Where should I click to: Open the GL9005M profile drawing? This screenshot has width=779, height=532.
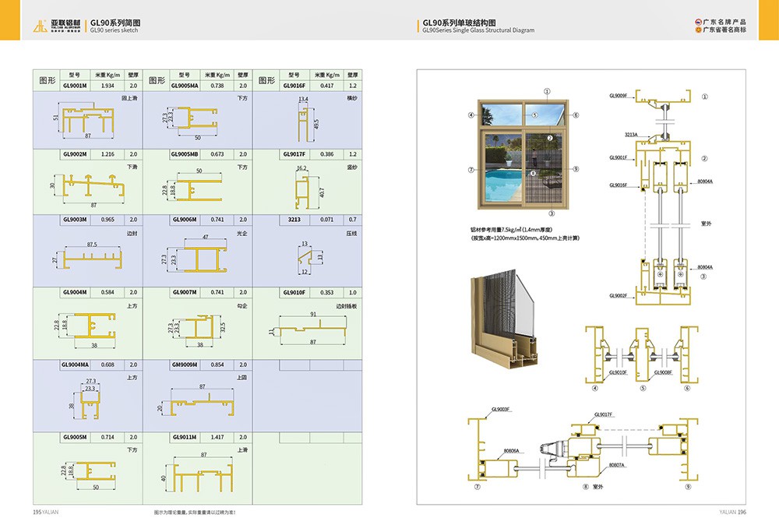pos(89,475)
